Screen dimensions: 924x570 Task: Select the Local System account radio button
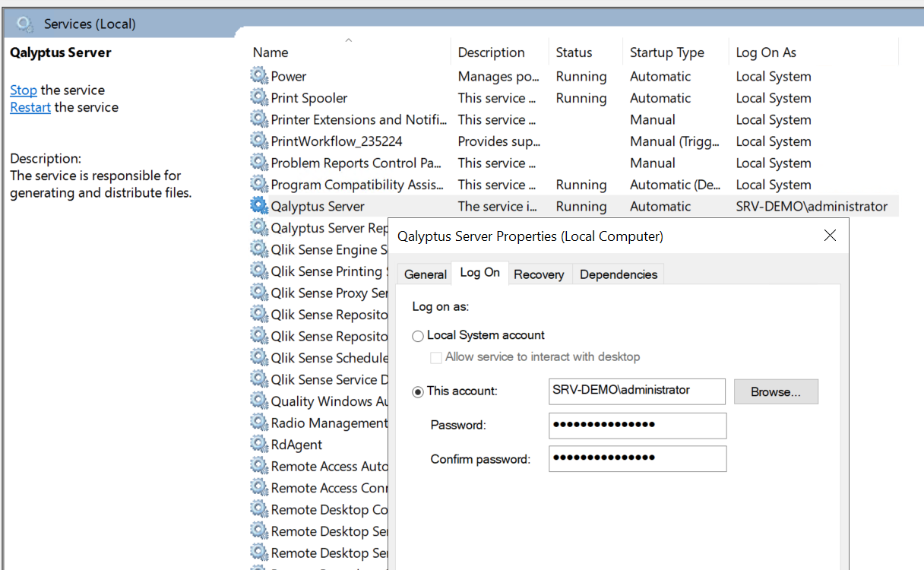pos(418,336)
